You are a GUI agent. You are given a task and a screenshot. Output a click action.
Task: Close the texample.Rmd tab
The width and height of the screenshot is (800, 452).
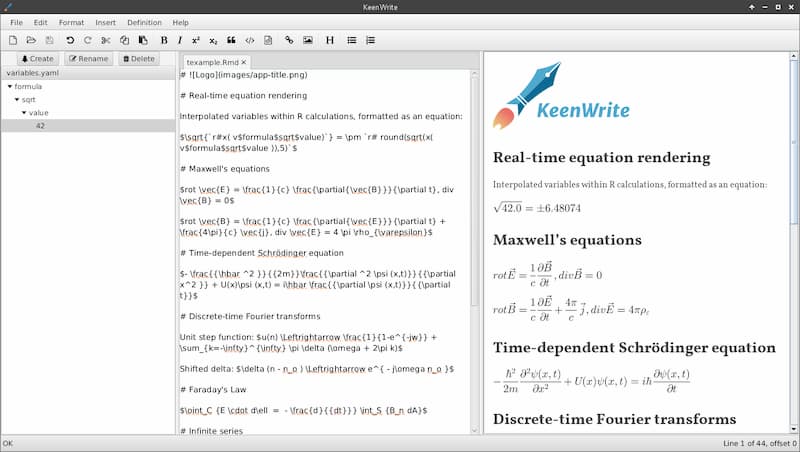point(244,62)
